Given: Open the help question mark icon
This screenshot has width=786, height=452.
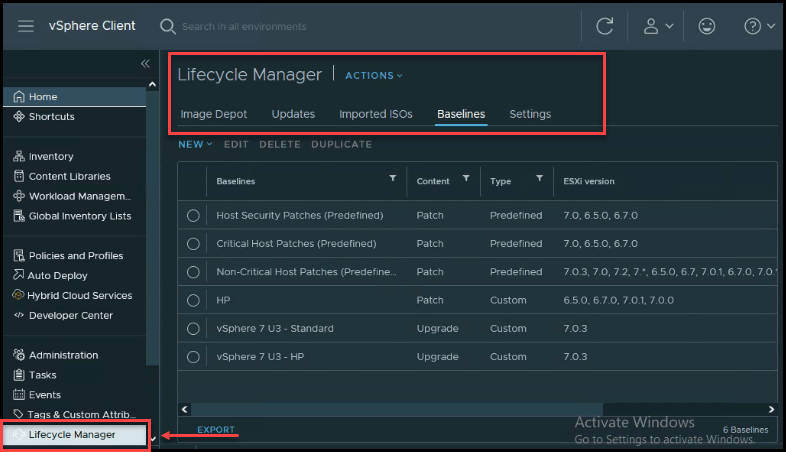Looking at the screenshot, I should 752,26.
